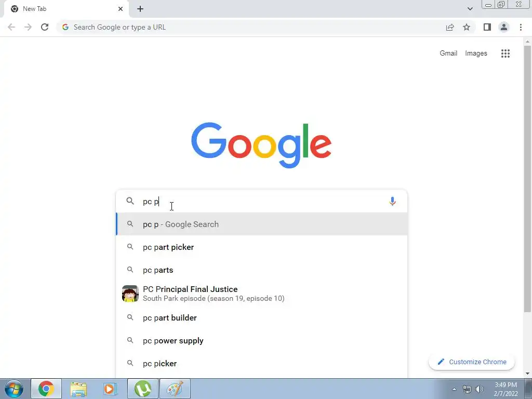532x399 pixels.
Task: Open the profile avatar icon
Action: tap(504, 27)
